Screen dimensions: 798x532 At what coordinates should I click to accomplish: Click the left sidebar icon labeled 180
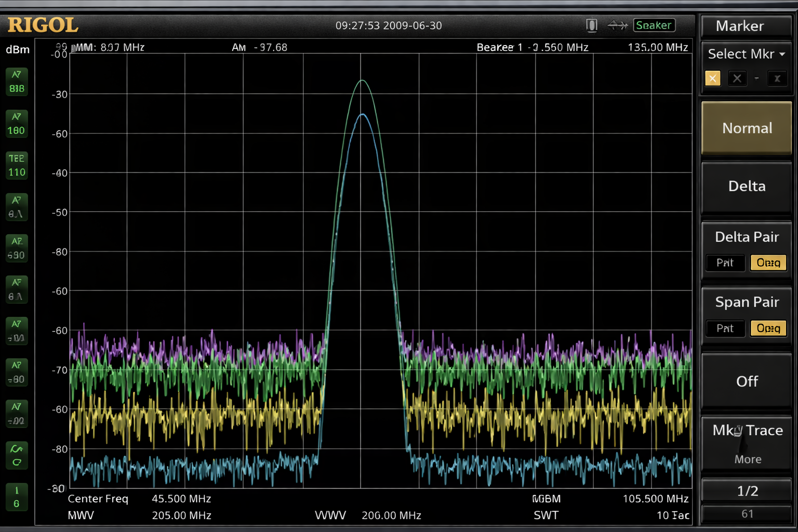[17, 124]
